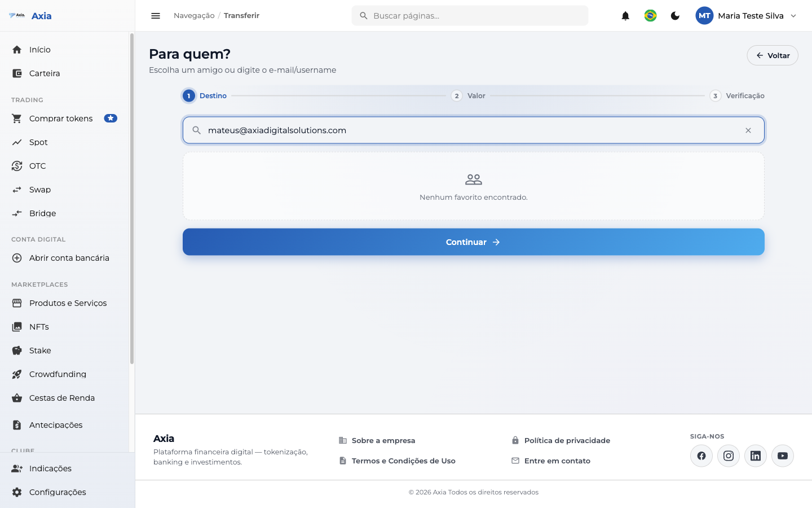The image size is (812, 508).
Task: Open Antecipações document icon
Action: tap(17, 425)
